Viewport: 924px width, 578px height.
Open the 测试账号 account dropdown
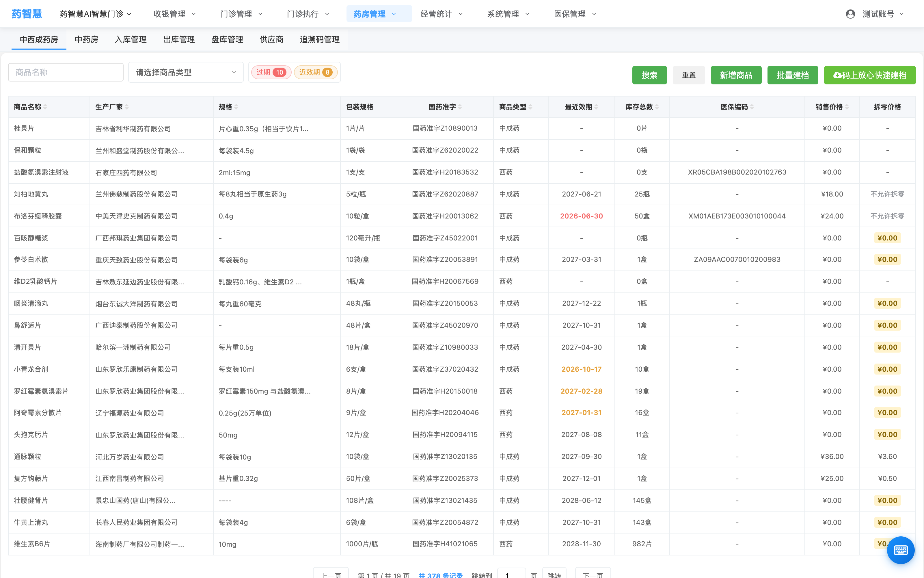(x=883, y=14)
